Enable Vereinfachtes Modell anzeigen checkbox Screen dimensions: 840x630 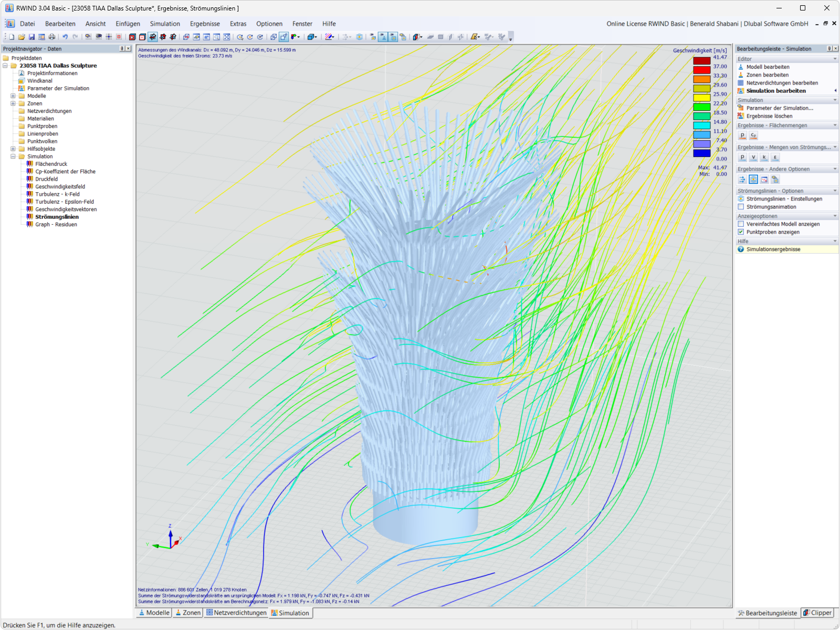(x=742, y=224)
